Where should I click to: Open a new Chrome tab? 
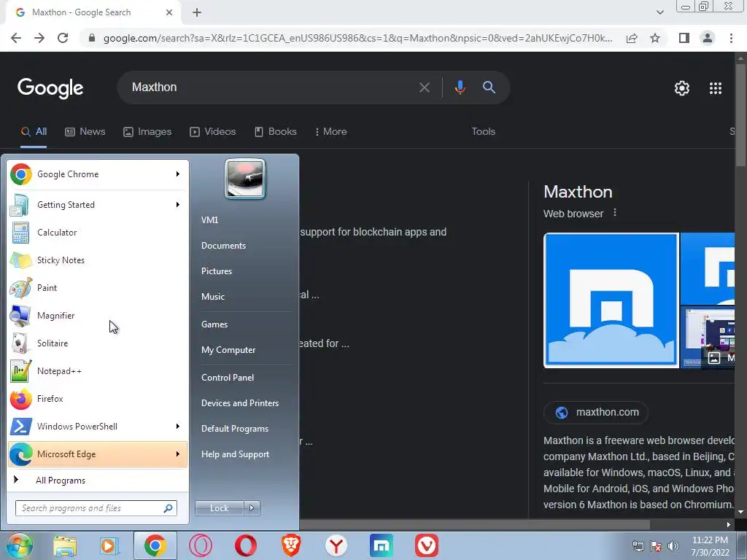(197, 12)
